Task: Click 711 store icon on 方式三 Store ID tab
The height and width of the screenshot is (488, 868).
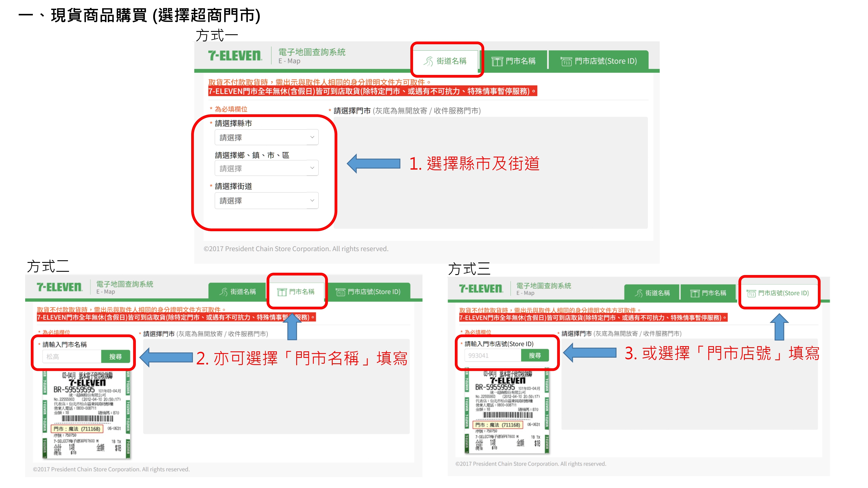Action: [751, 293]
